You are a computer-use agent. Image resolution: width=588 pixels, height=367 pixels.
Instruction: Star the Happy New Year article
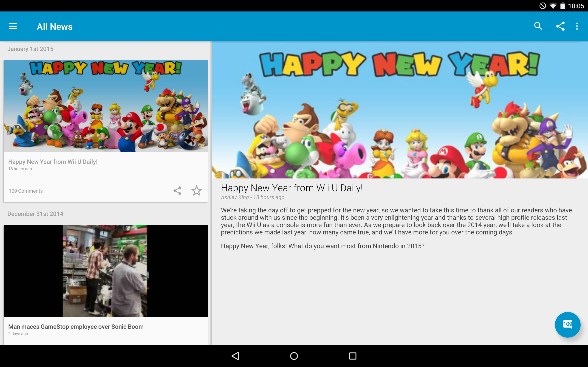pyautogui.click(x=196, y=191)
